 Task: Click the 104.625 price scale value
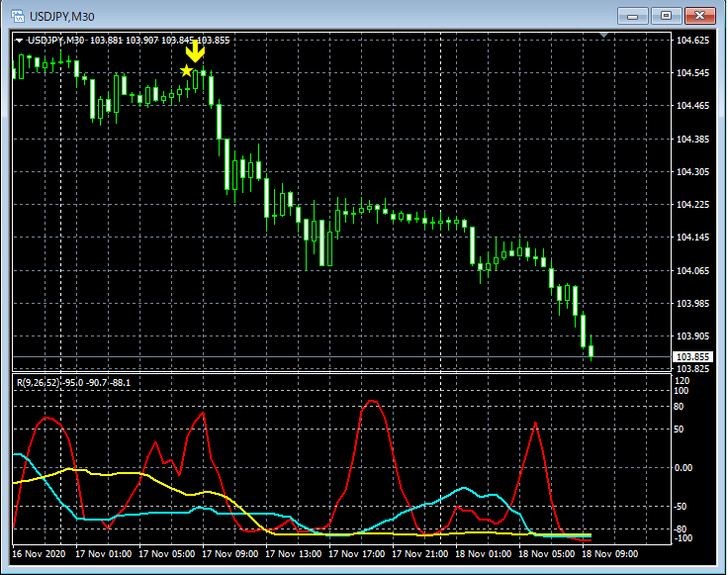692,41
